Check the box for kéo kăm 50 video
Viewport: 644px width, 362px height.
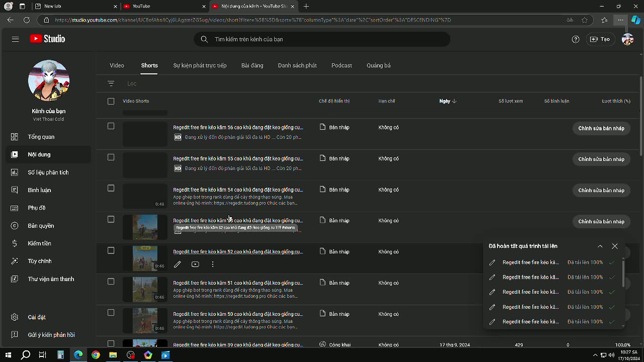coord(111,313)
